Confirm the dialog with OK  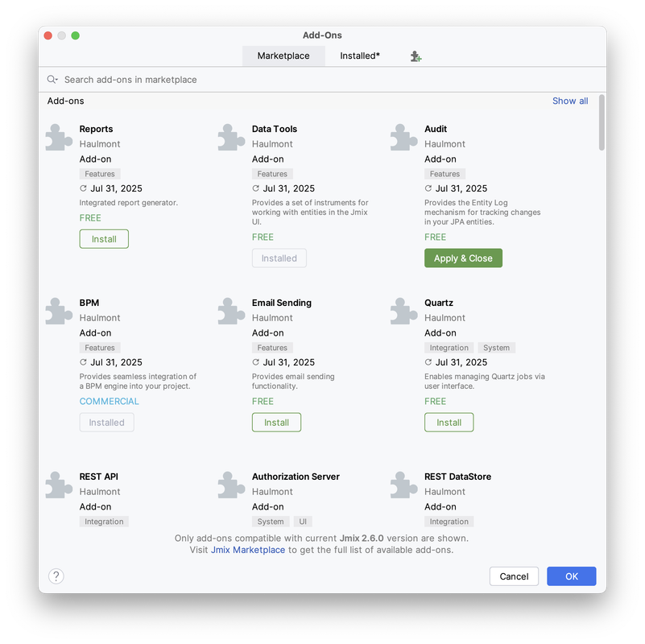pyautogui.click(x=572, y=576)
